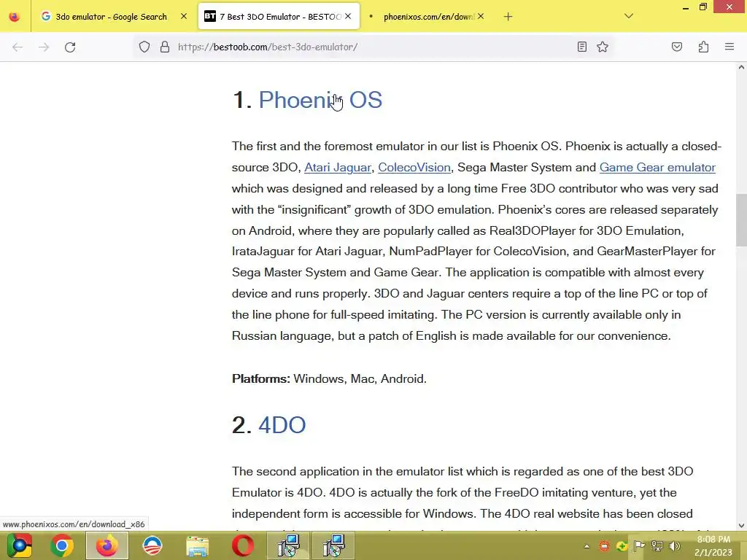Save page to Pocket
Screen dimensions: 747x560
tap(677, 47)
